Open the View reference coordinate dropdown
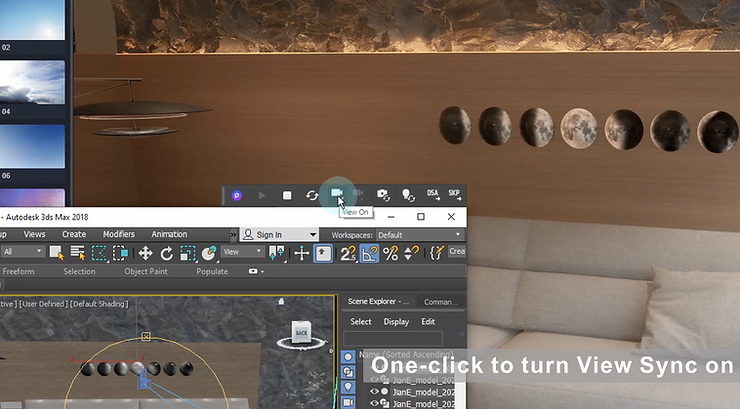 pyautogui.click(x=242, y=252)
